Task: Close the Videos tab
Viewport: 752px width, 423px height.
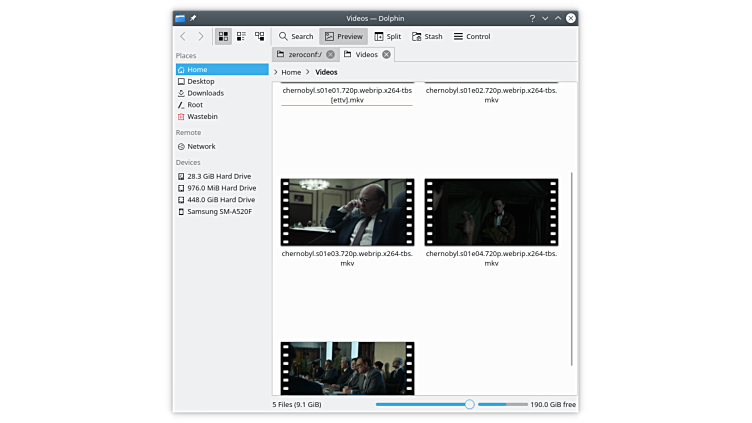Action: coord(386,54)
